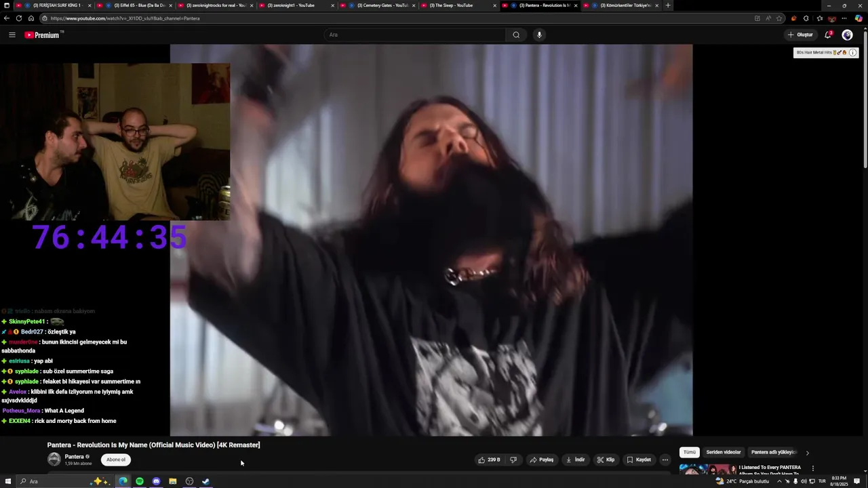This screenshot has height=488, width=868.
Task: Switch to the Cemetery Gates tab
Action: (378, 5)
